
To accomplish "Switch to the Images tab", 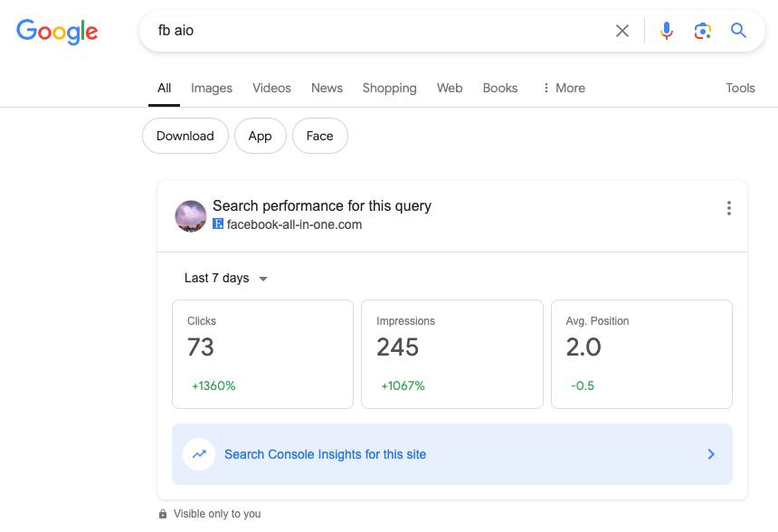I will (x=212, y=88).
